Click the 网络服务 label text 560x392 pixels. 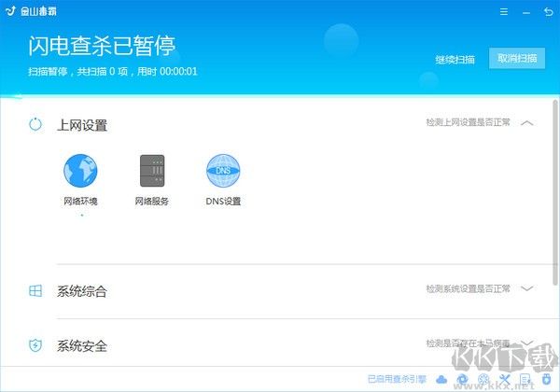tap(152, 201)
